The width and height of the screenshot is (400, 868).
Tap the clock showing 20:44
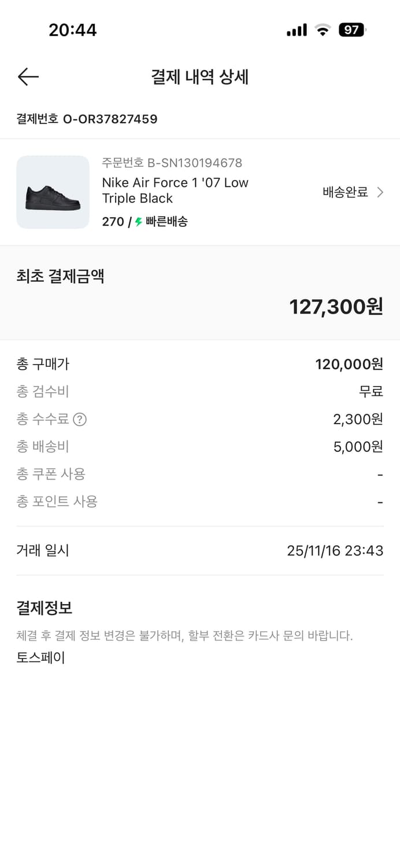point(73,30)
